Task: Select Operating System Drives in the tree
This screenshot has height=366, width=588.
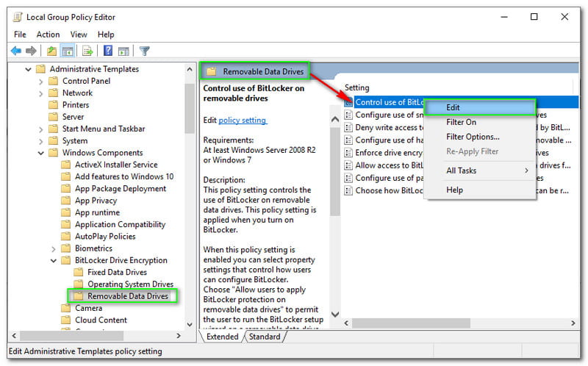Action: 130,284
